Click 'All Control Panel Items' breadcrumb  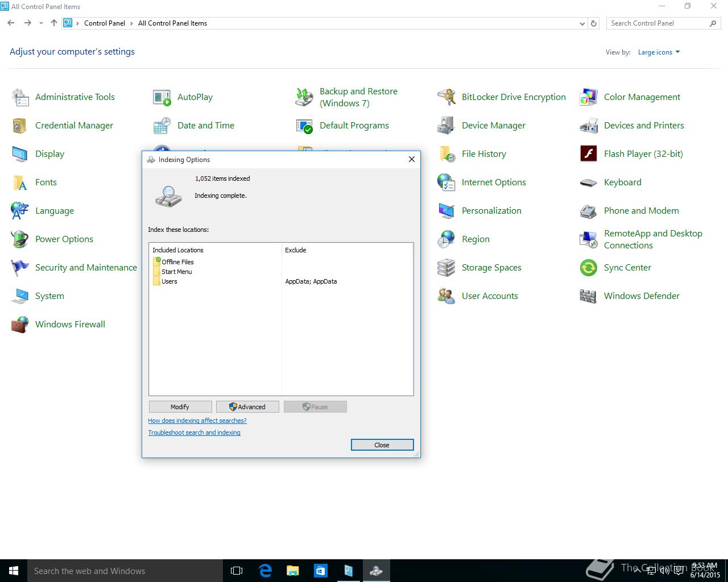[172, 23]
